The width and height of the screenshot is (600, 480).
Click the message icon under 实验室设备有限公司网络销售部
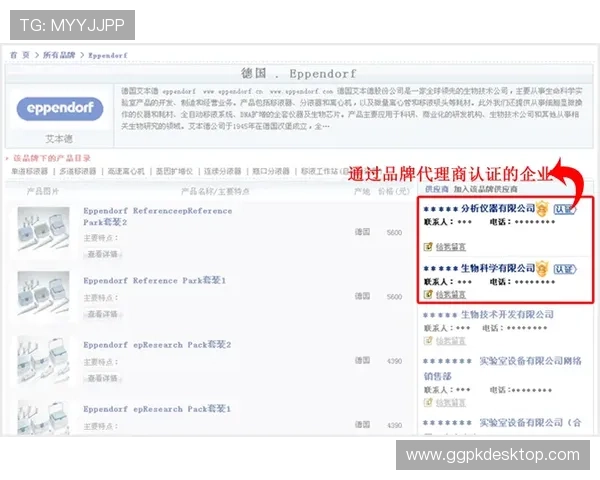(x=428, y=402)
